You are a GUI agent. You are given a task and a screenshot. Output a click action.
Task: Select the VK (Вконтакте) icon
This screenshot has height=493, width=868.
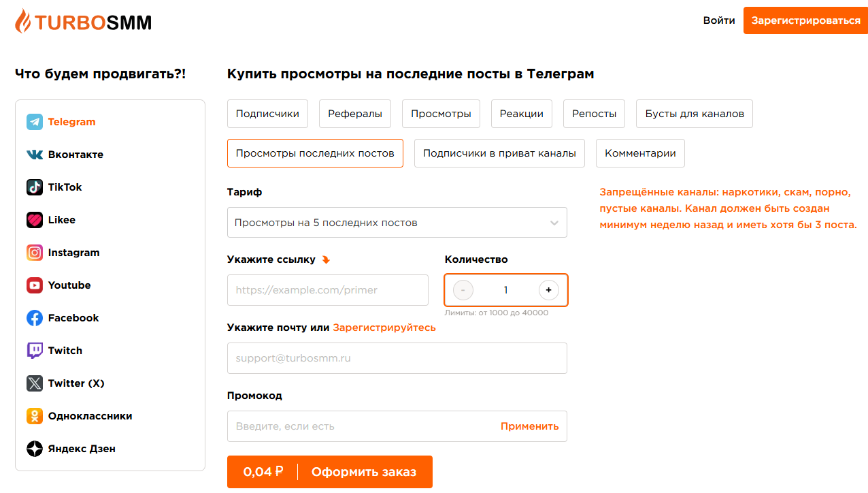[35, 155]
